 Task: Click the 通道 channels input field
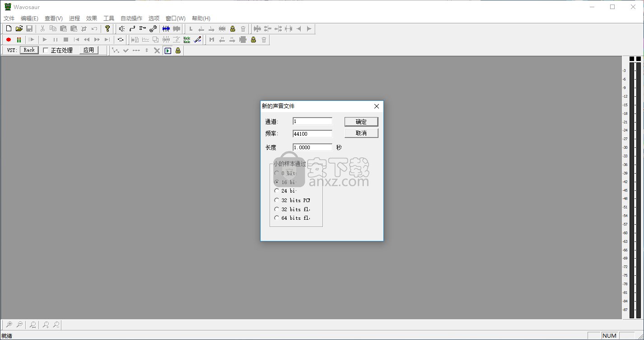coord(313,121)
